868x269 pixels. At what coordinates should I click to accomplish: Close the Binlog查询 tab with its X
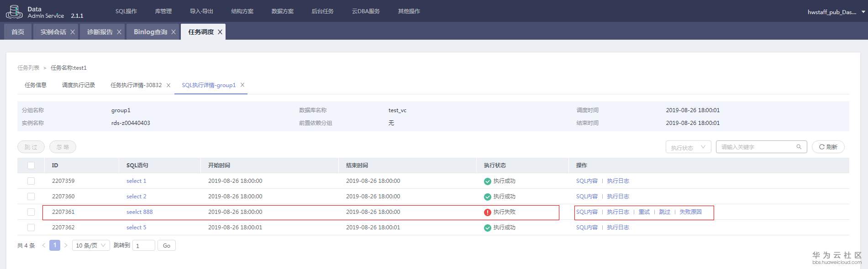point(174,32)
